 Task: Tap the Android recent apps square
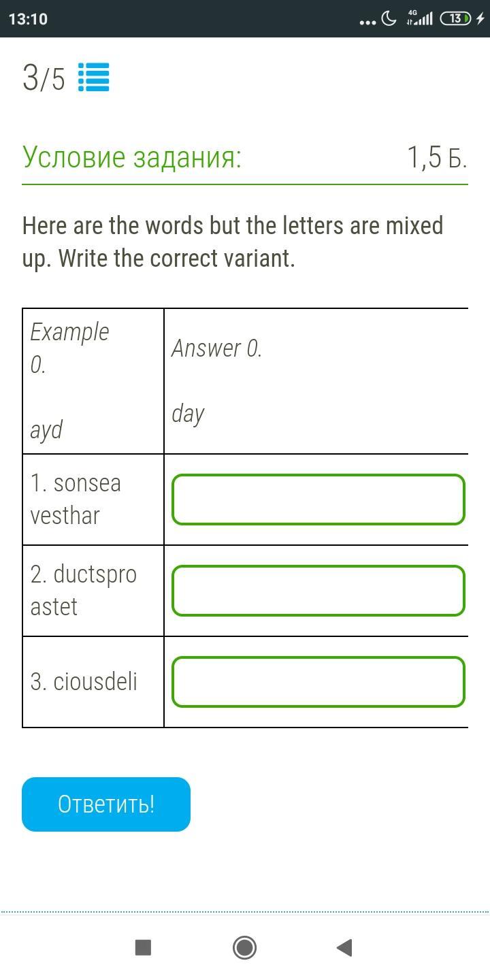point(143,947)
